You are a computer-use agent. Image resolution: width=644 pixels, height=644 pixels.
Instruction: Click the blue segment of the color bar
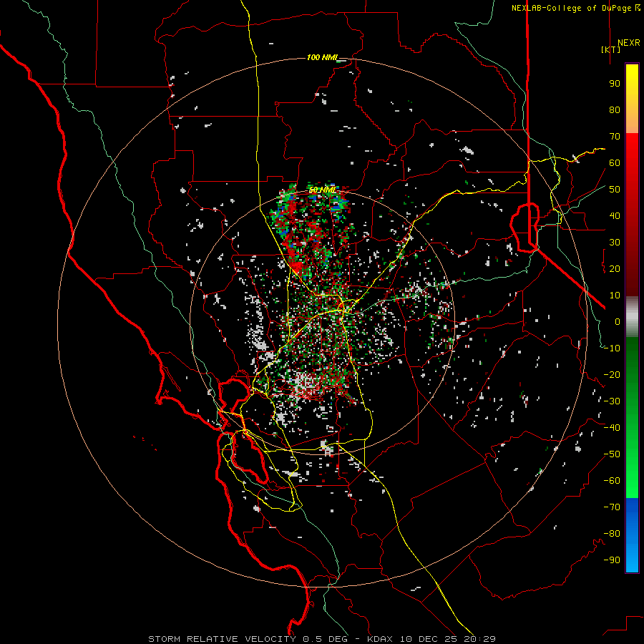click(x=632, y=535)
